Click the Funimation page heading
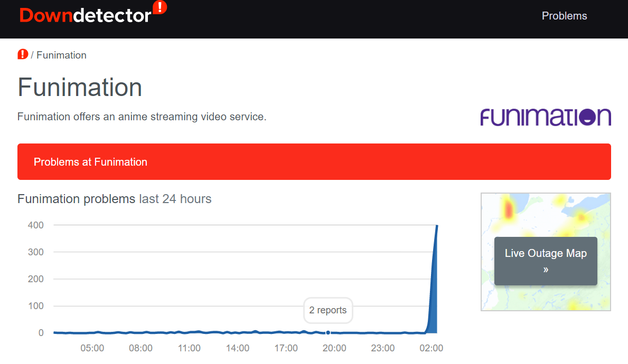Viewport: 628px width, 364px height. click(80, 87)
